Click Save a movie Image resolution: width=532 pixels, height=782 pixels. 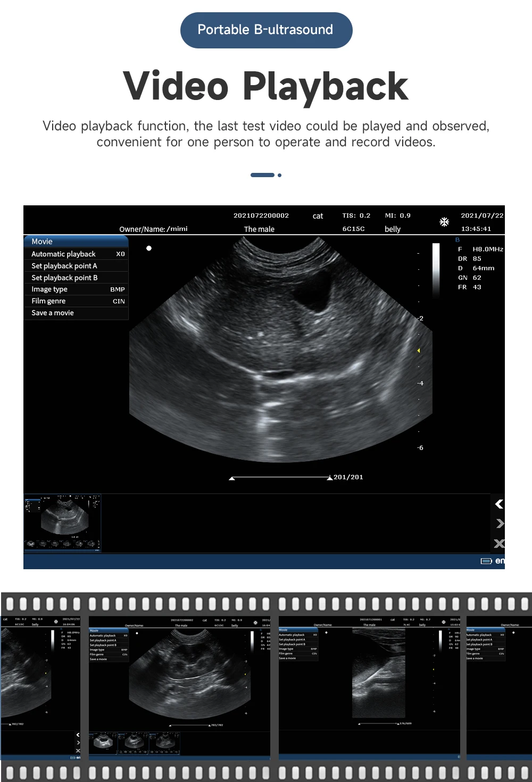(76, 313)
